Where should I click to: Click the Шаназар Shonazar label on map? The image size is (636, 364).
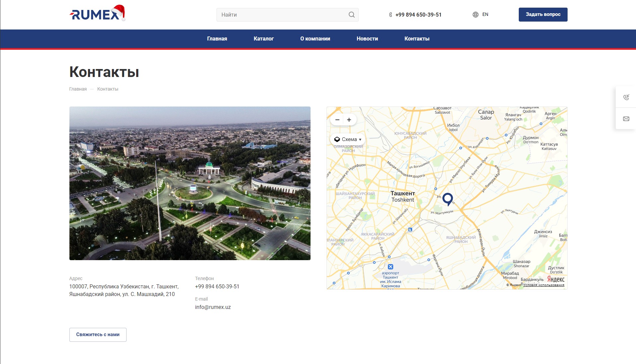pos(521,264)
